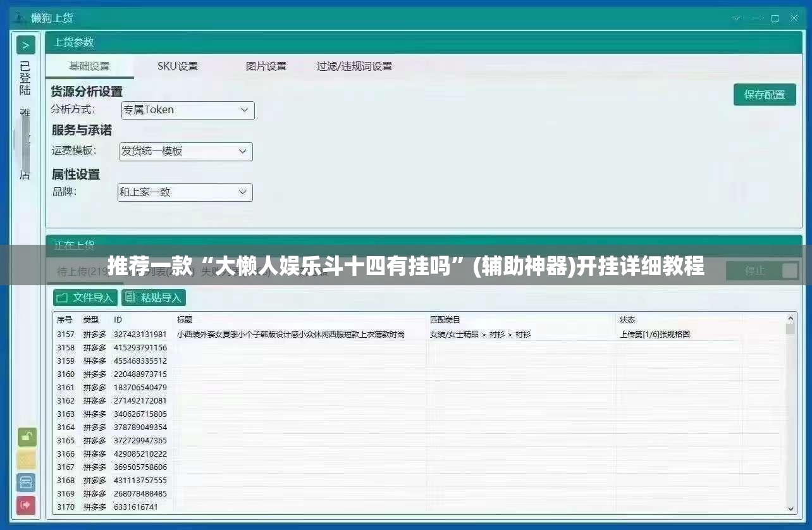Select row 3166 in the list
The height and width of the screenshot is (530, 812).
pyautogui.click(x=419, y=453)
